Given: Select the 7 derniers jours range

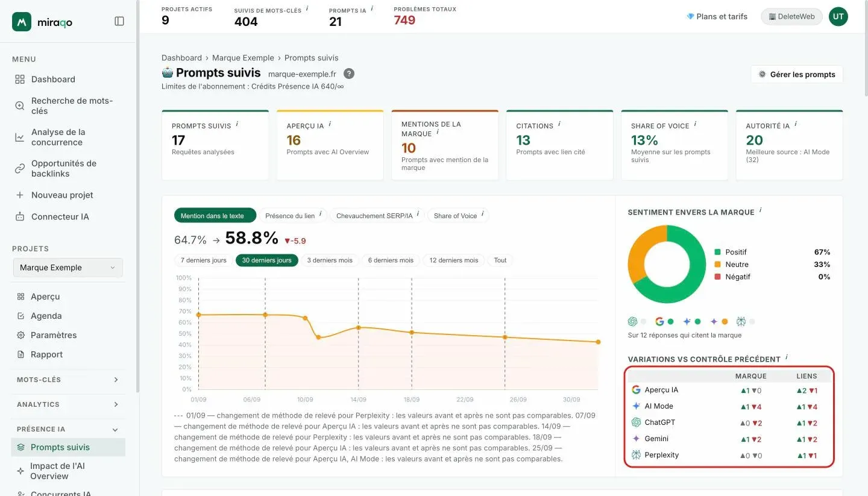Looking at the screenshot, I should pyautogui.click(x=204, y=260).
